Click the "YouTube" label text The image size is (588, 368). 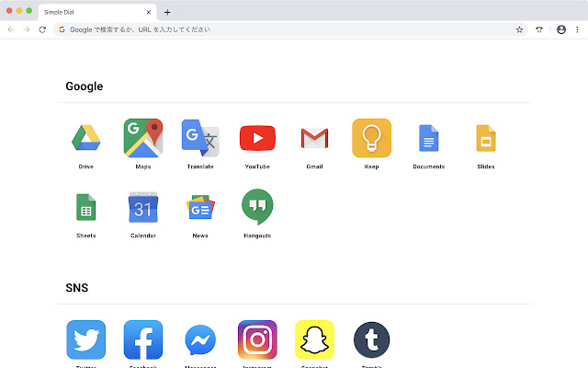(x=257, y=167)
